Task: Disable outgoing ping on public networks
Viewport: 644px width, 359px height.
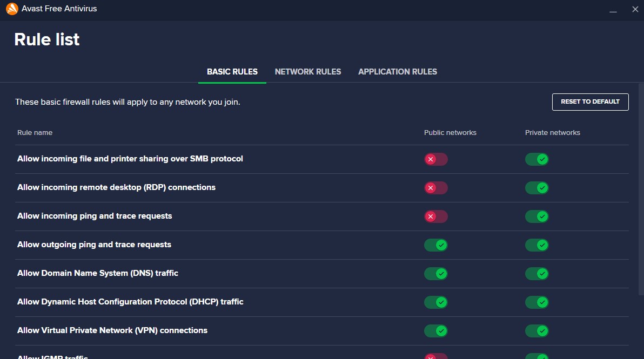Action: [x=436, y=245]
